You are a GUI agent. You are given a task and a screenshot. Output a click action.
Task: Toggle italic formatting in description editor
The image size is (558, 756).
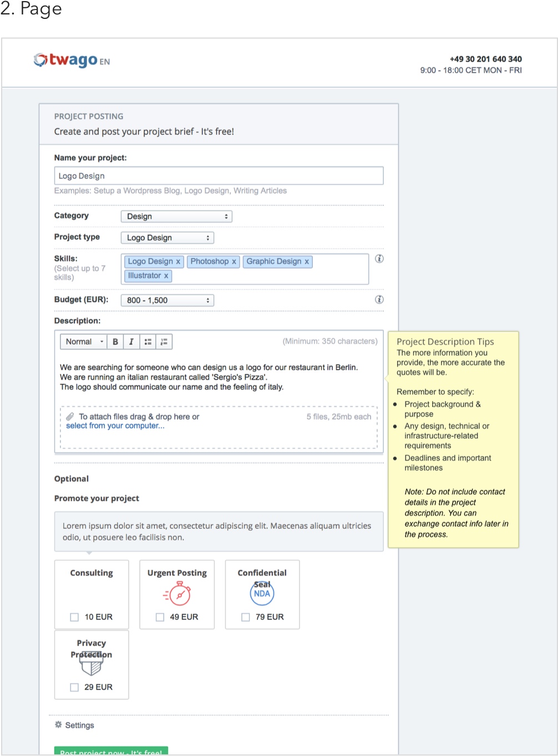tap(131, 342)
